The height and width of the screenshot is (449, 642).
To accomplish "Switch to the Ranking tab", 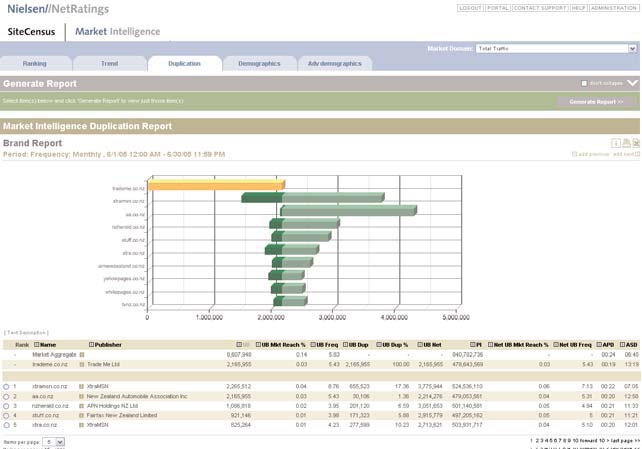I will pyautogui.click(x=34, y=63).
